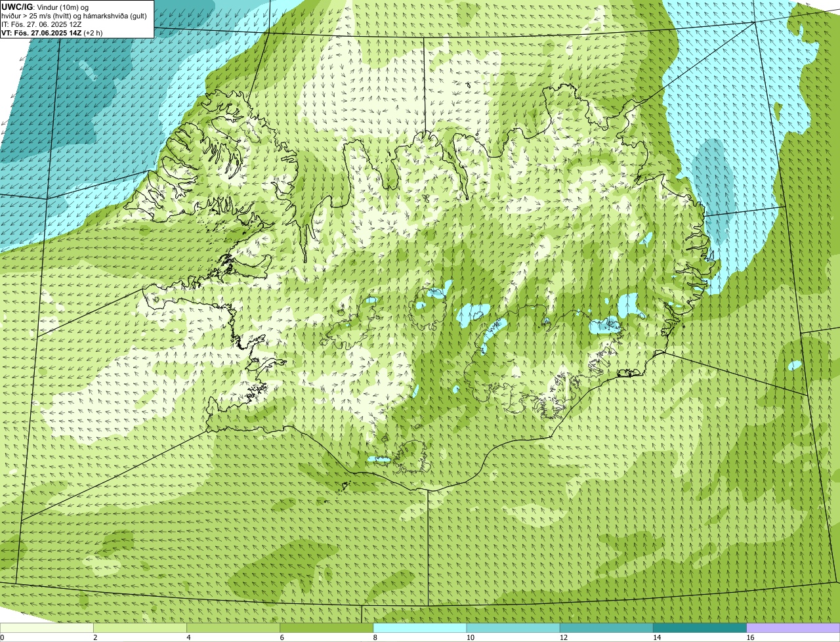Screen dimensions: 840x642
Task: Select the dark teal 14–16 m/s color swatch
Action: pyautogui.click(x=700, y=628)
